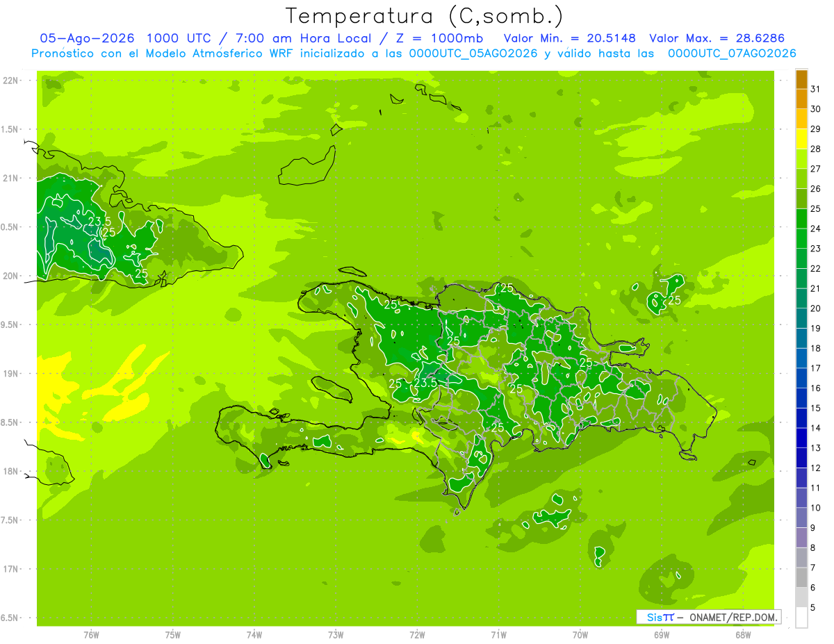Screen dimensions: 834x644
Task: Click the '17N' latitude axis label
Action: click(x=10, y=569)
